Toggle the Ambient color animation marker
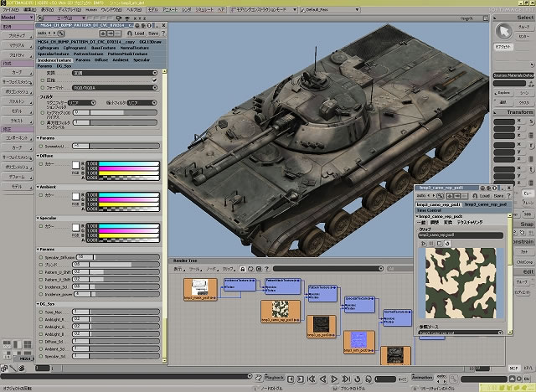536x392 pixels. point(42,196)
